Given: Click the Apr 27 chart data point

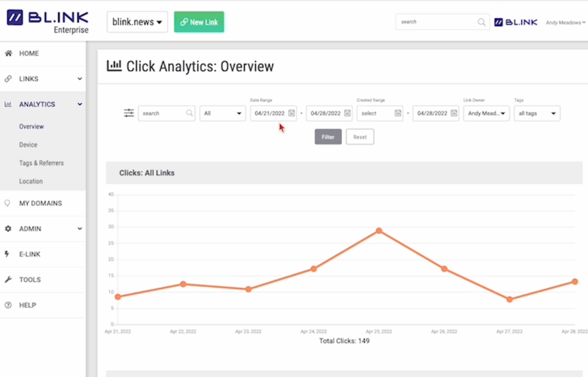Looking at the screenshot, I should coord(509,299).
